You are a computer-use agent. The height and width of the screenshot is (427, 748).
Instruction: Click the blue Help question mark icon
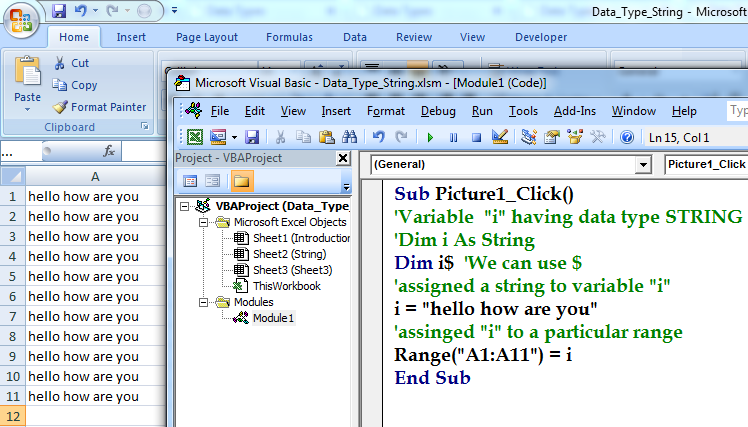627,137
